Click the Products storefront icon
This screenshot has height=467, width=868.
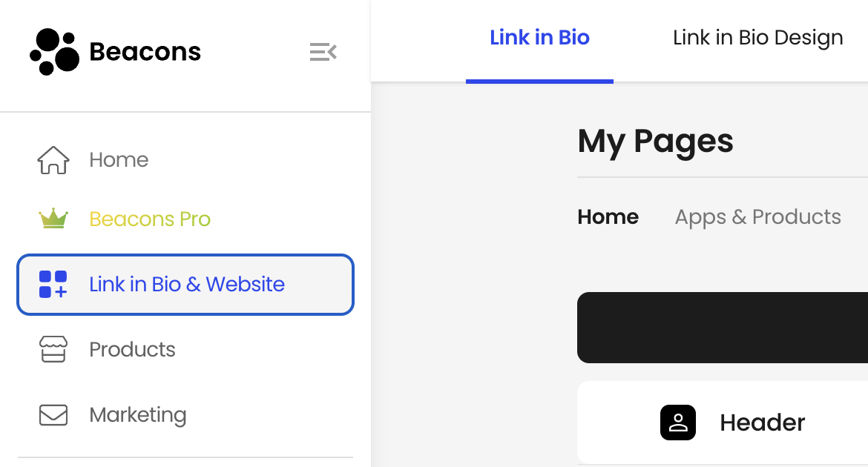[x=53, y=350]
